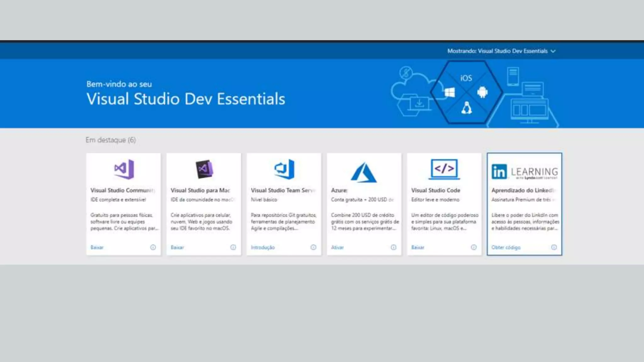The width and height of the screenshot is (644, 362).
Task: Select the Visual Studio Code card title
Action: pos(436,190)
